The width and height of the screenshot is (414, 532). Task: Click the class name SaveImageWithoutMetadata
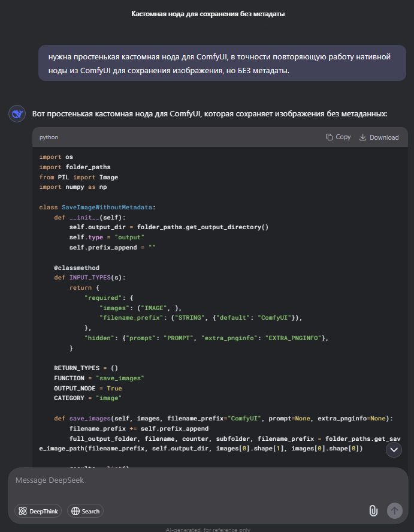pos(107,208)
